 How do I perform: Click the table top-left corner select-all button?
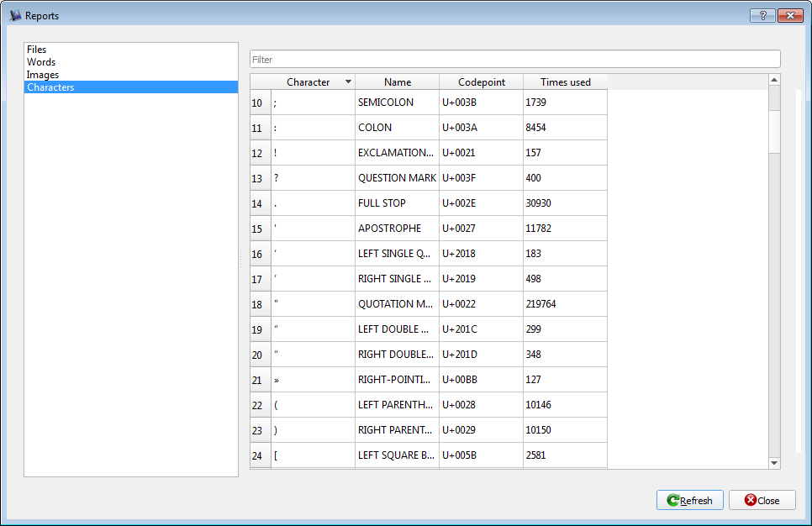(x=261, y=82)
